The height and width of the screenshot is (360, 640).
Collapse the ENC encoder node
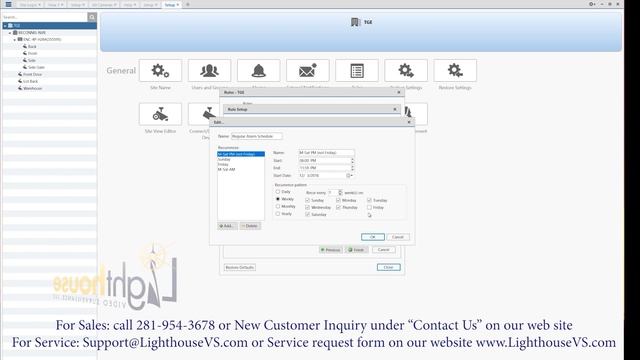pyautogui.click(x=15, y=40)
